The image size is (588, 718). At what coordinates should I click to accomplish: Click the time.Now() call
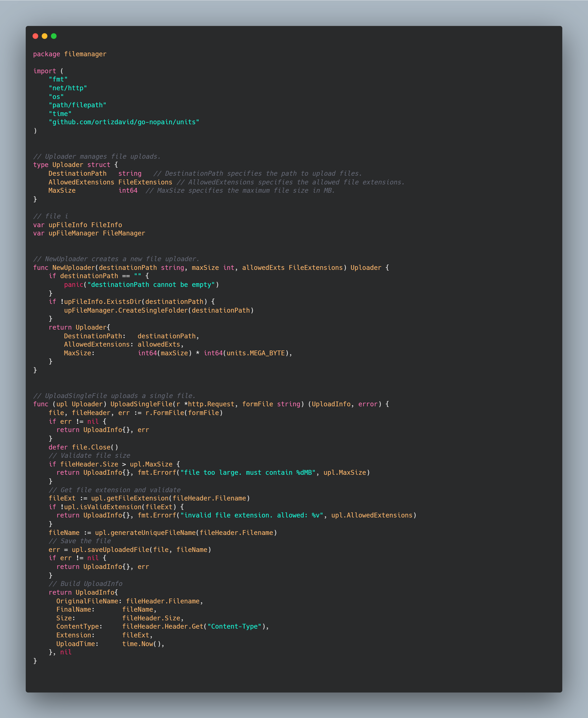pos(143,644)
